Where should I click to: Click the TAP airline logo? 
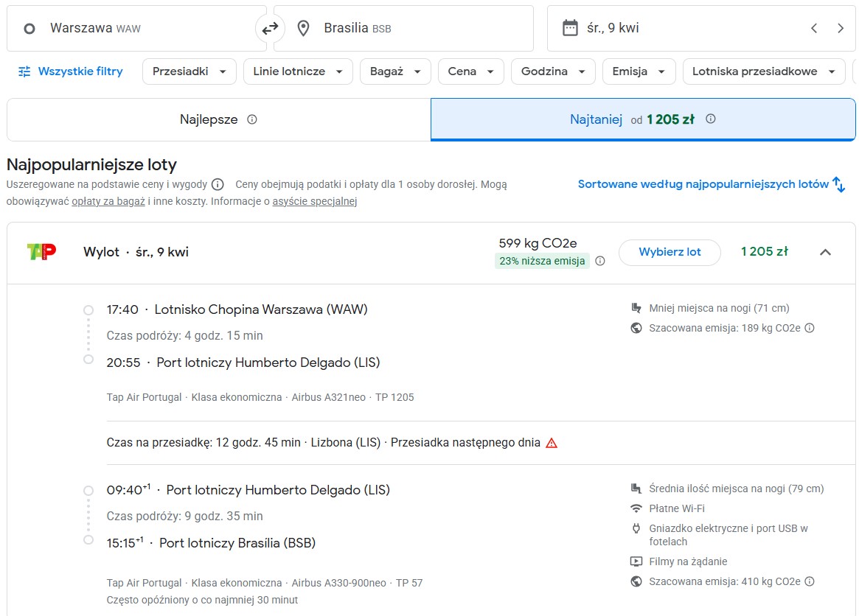41,251
